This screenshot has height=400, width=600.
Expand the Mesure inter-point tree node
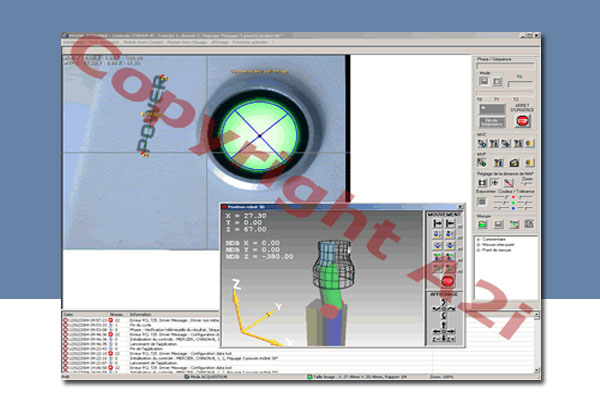point(476,246)
